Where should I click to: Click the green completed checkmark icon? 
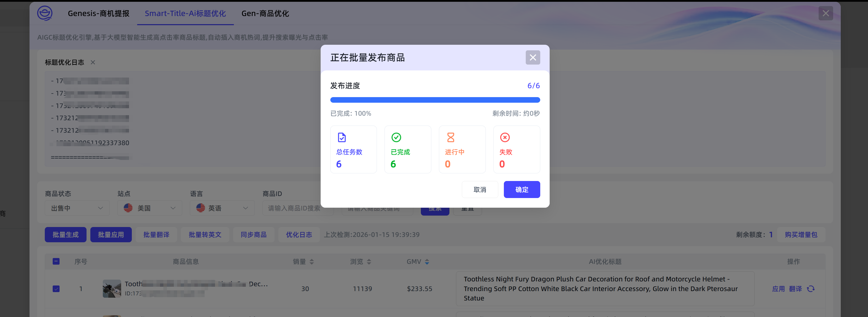click(x=396, y=137)
